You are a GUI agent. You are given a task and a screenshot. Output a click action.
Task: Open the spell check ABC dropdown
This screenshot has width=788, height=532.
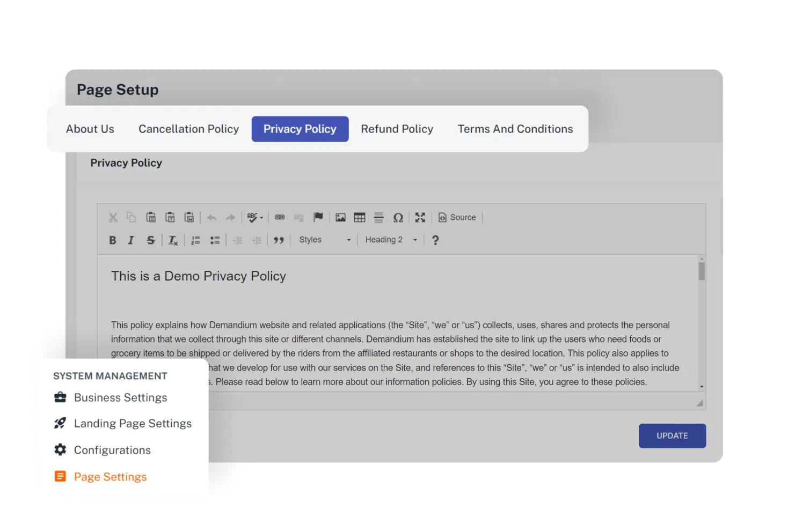255,217
